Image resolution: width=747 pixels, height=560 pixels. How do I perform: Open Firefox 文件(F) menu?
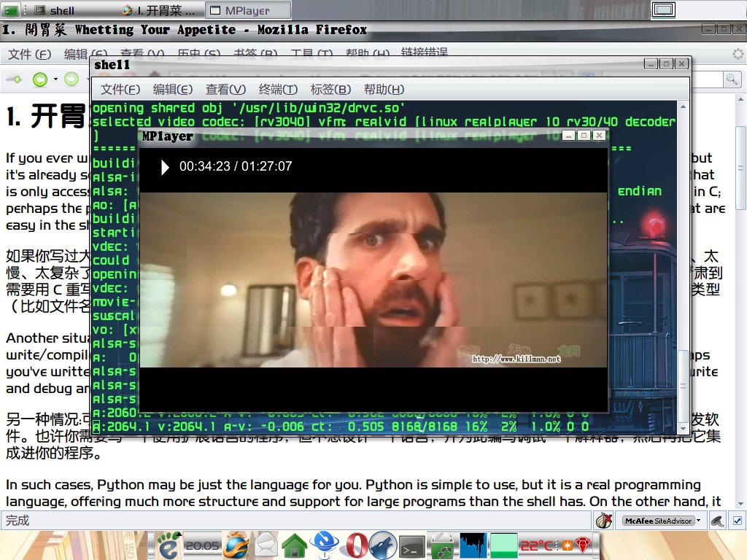pyautogui.click(x=29, y=54)
